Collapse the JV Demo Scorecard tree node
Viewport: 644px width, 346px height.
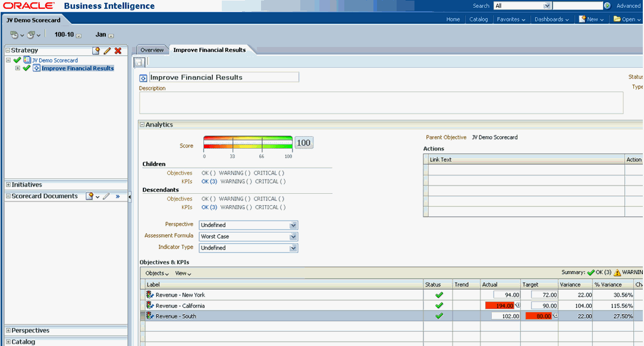point(8,60)
